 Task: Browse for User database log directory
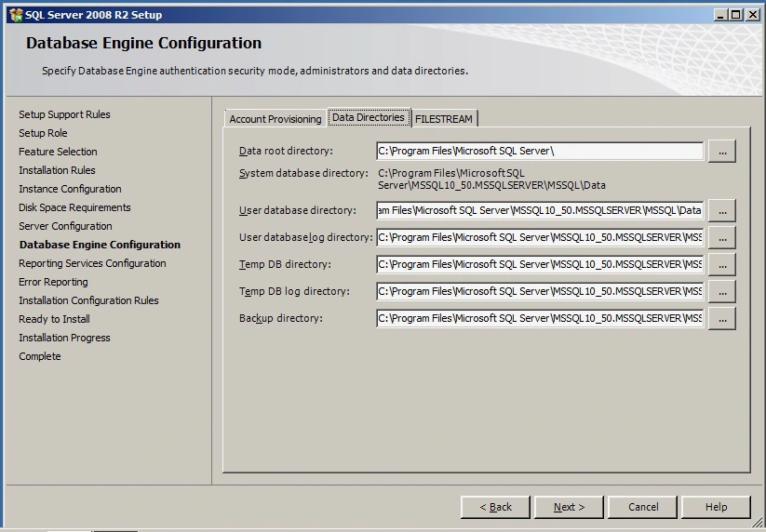click(x=721, y=238)
